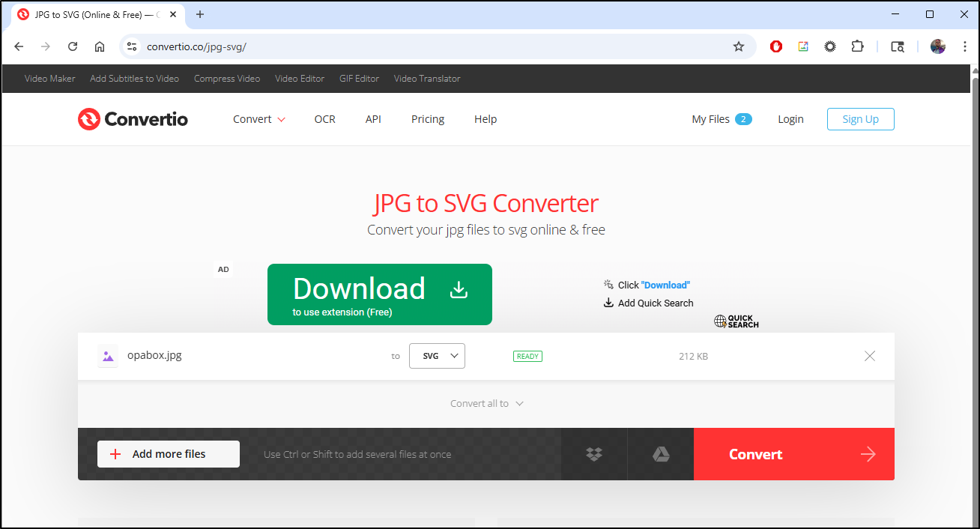Click the Sign Up button
The height and width of the screenshot is (529, 980).
pyautogui.click(x=861, y=119)
